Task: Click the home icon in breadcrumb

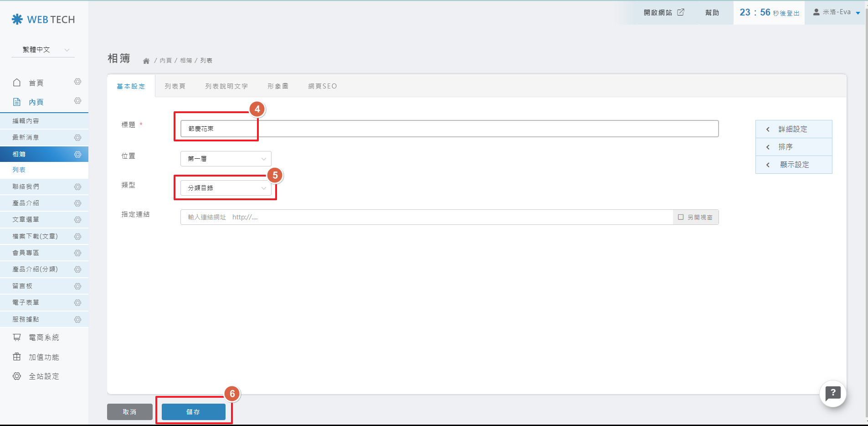Action: coord(146,61)
